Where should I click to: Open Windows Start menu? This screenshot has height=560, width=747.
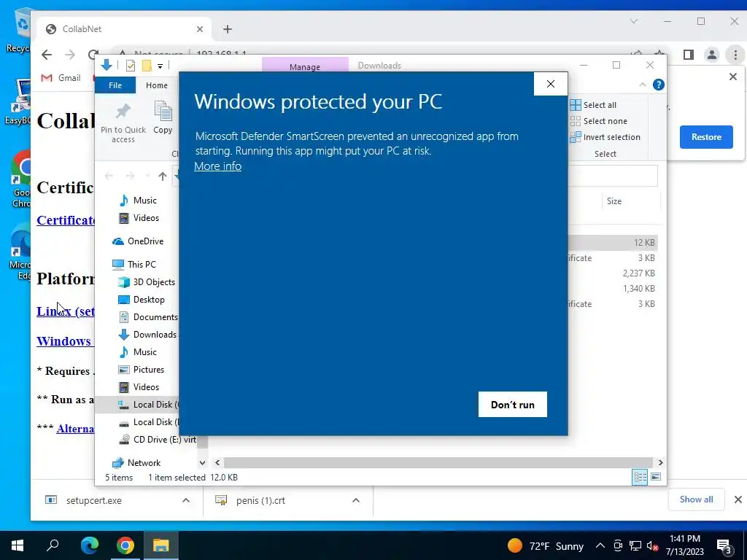pos(18,545)
